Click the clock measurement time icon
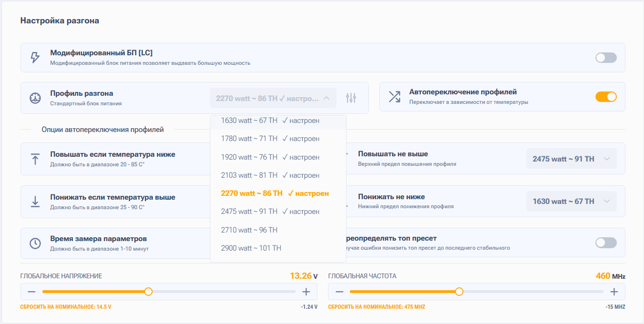The image size is (644, 324). click(x=35, y=243)
